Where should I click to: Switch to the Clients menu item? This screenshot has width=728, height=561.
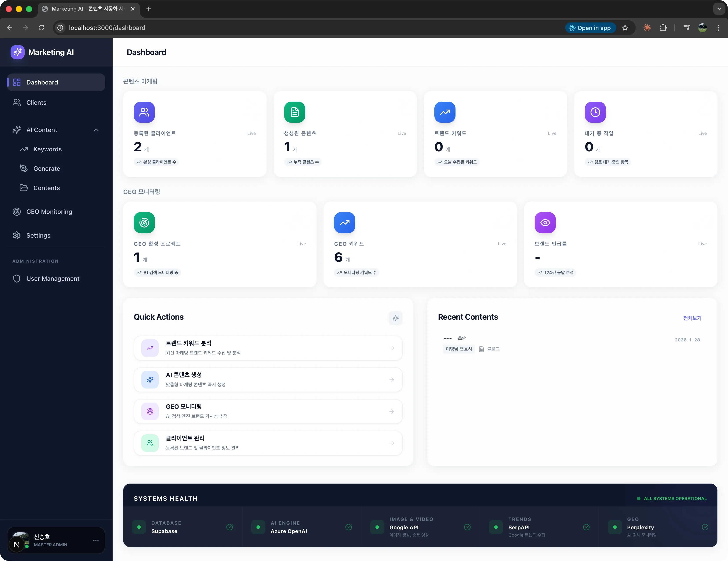(37, 103)
